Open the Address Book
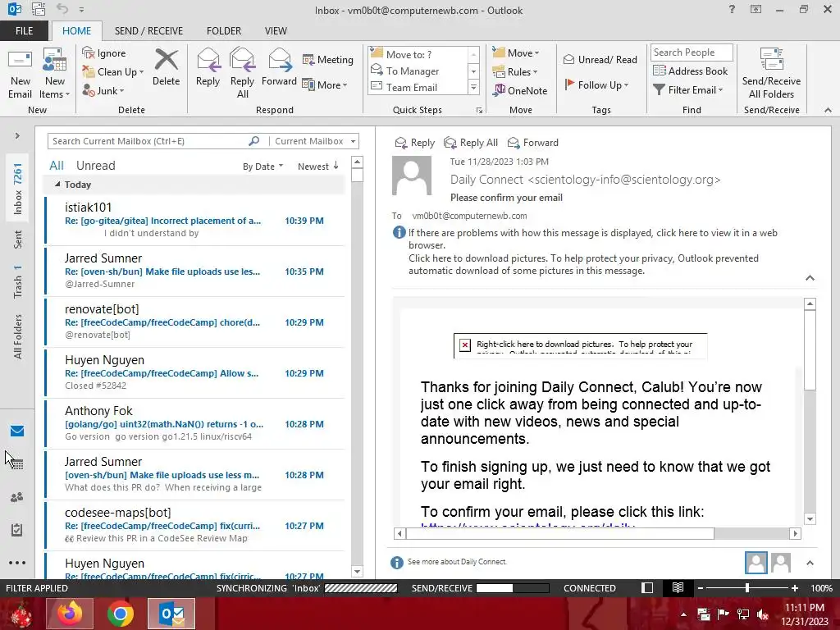The image size is (840, 630). [x=690, y=71]
